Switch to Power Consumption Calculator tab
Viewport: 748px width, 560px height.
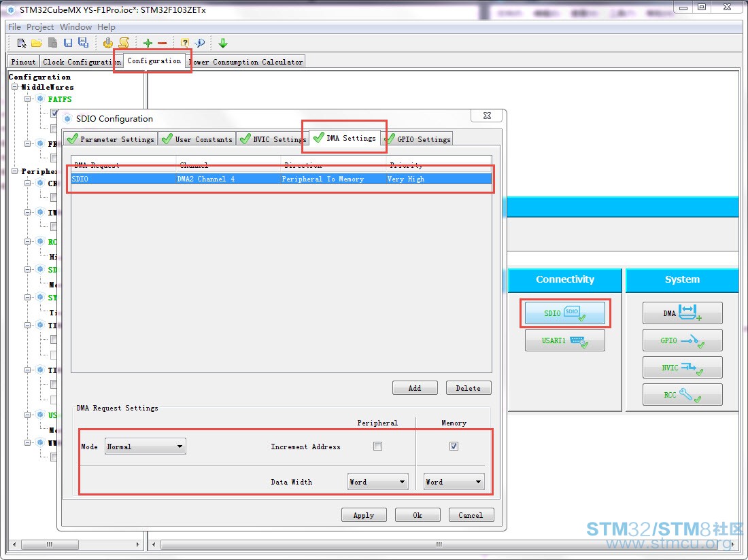(x=246, y=62)
